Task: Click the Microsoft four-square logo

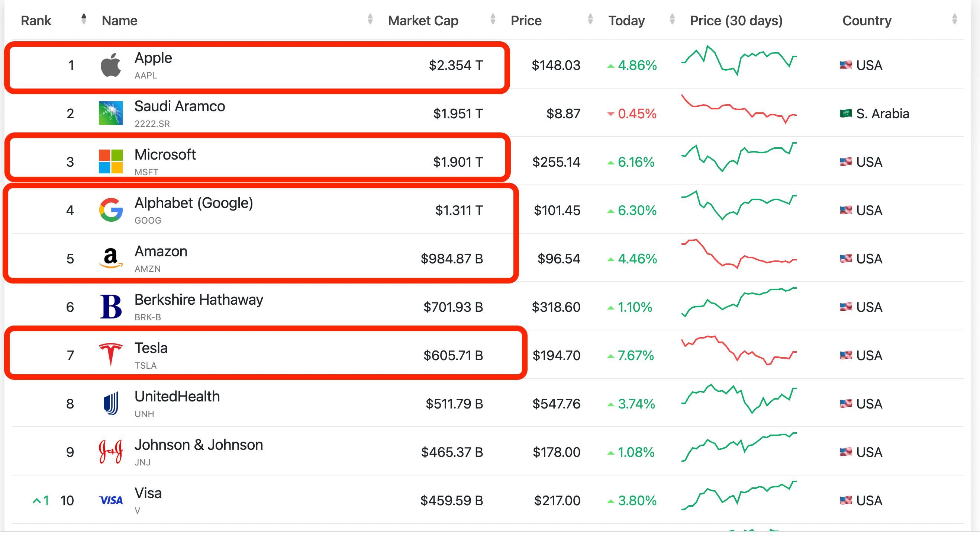Action: 111,161
